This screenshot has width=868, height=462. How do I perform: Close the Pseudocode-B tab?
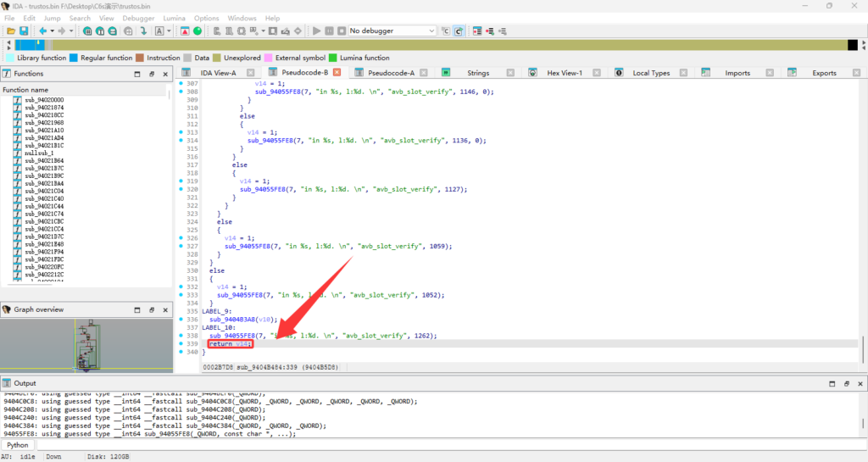click(337, 73)
